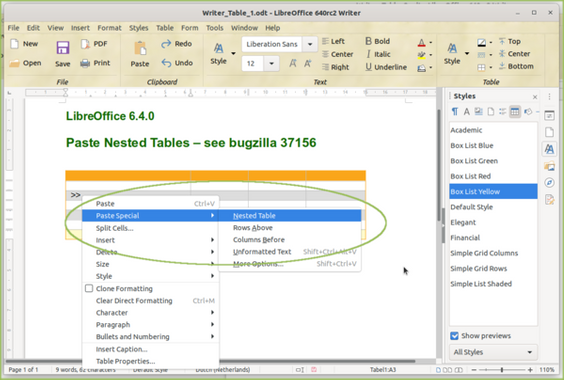Click the font color icon
This screenshot has width=564, height=380.
(422, 43)
